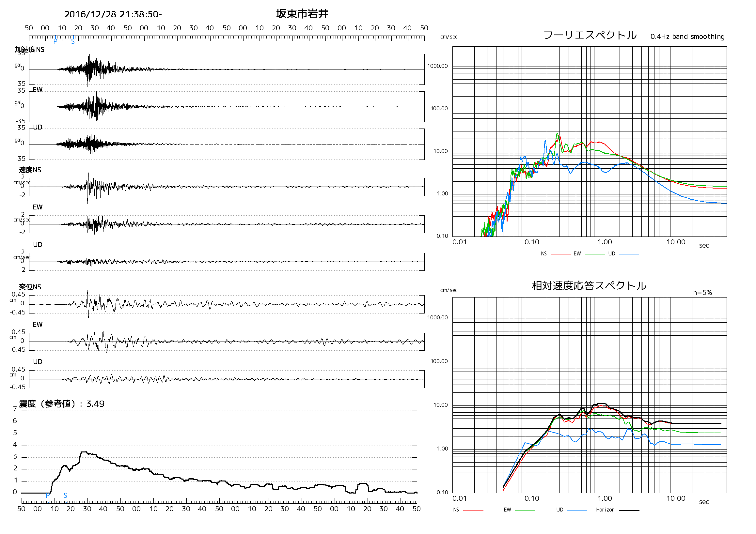Click the EW label above velocity EW waveform
Screen dimensions: 756x534
pyautogui.click(x=38, y=207)
